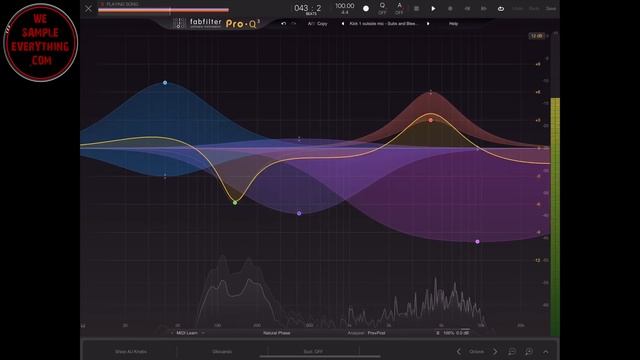Select the green notch EQ band node
This screenshot has height=360, width=640.
(235, 202)
